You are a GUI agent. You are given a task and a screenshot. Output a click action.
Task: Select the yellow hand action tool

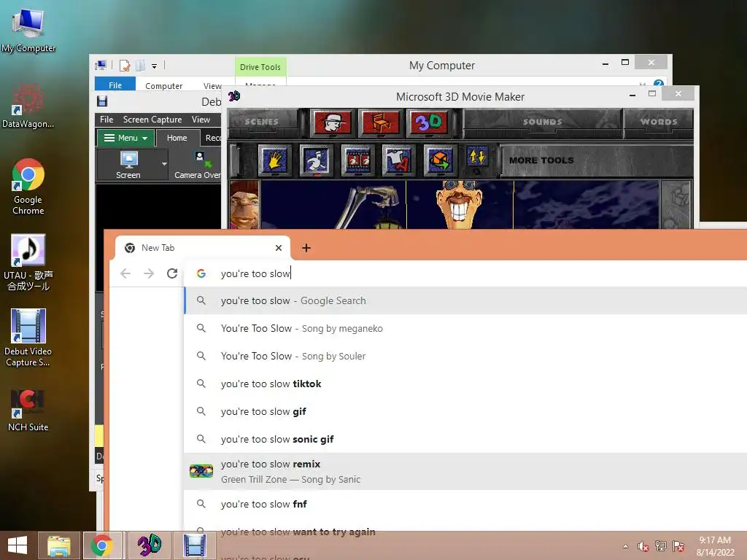point(274,160)
